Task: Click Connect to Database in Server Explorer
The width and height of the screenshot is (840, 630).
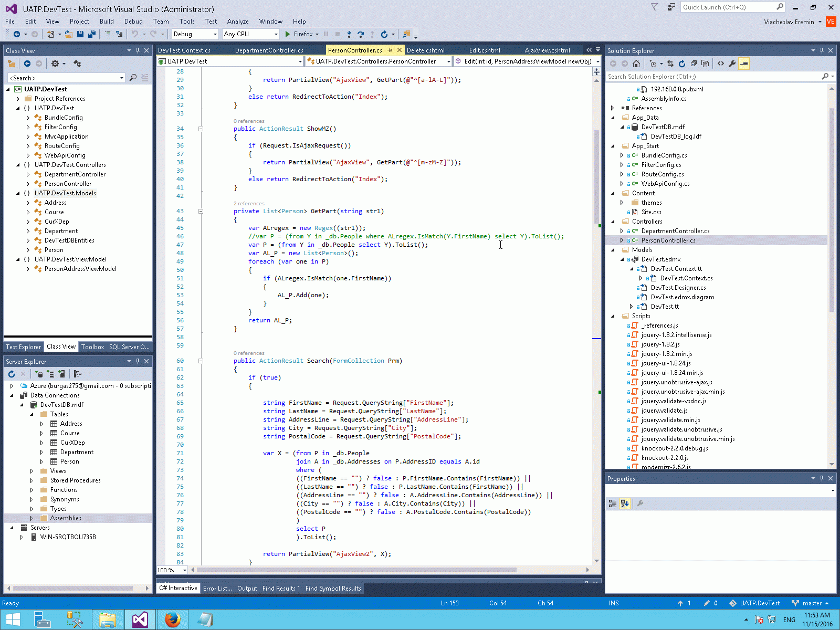Action: coord(39,374)
